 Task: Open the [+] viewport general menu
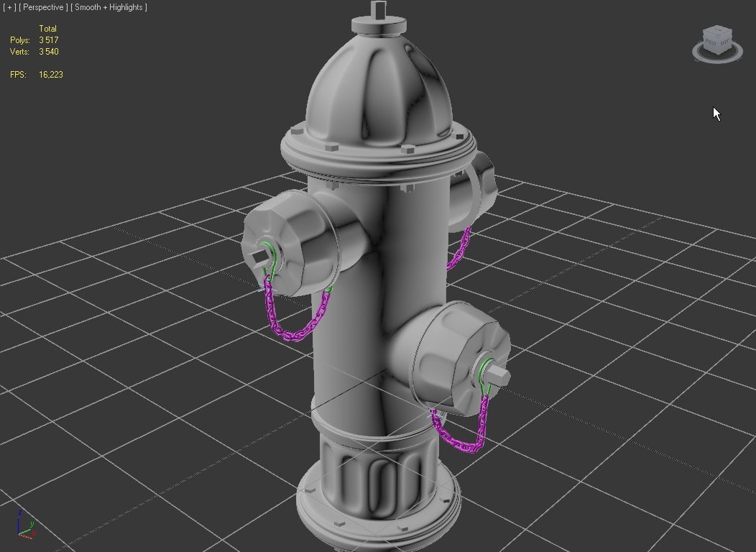[9, 7]
